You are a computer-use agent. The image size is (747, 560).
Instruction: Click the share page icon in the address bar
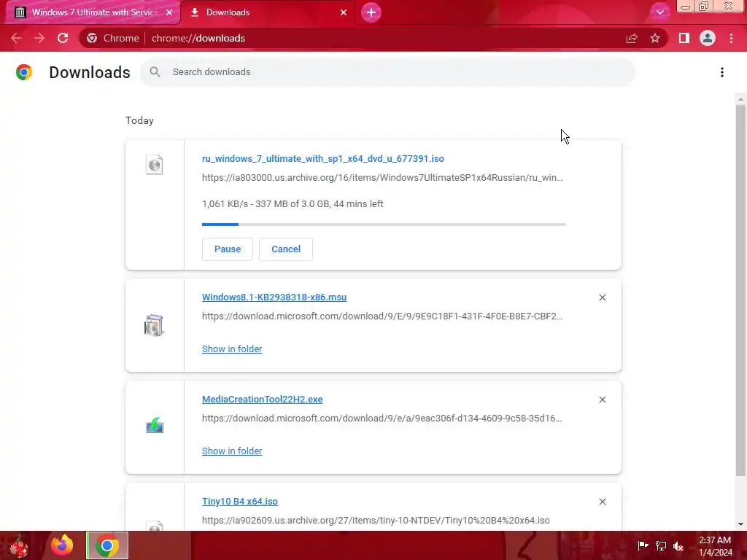point(632,38)
